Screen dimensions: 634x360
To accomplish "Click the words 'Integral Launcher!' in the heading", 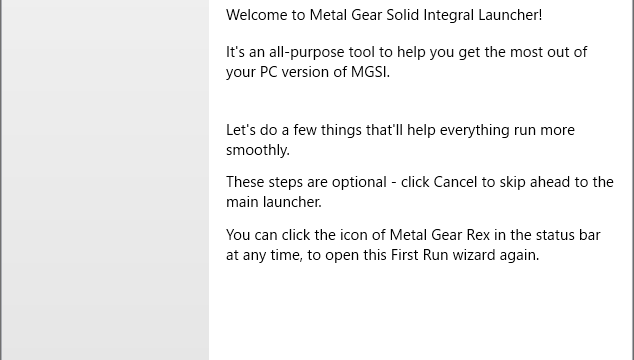I will tap(482, 15).
